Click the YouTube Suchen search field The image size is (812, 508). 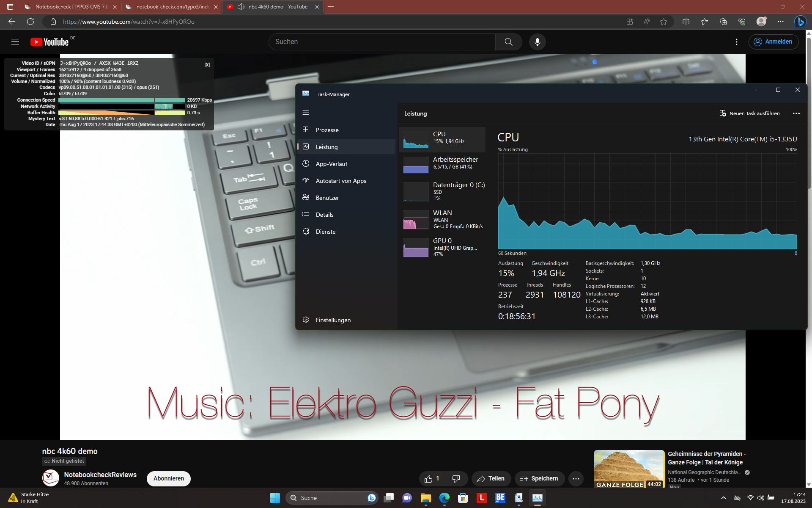[381, 42]
